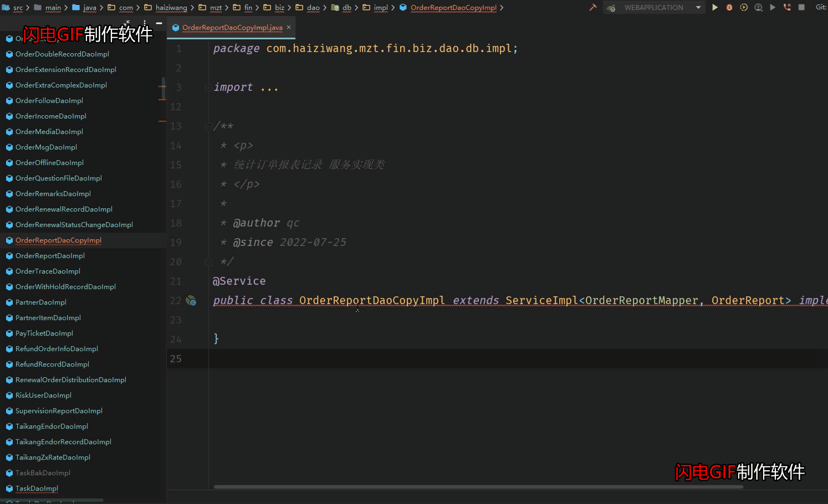Expand the folded import statements
828x504 pixels.
tap(208, 87)
